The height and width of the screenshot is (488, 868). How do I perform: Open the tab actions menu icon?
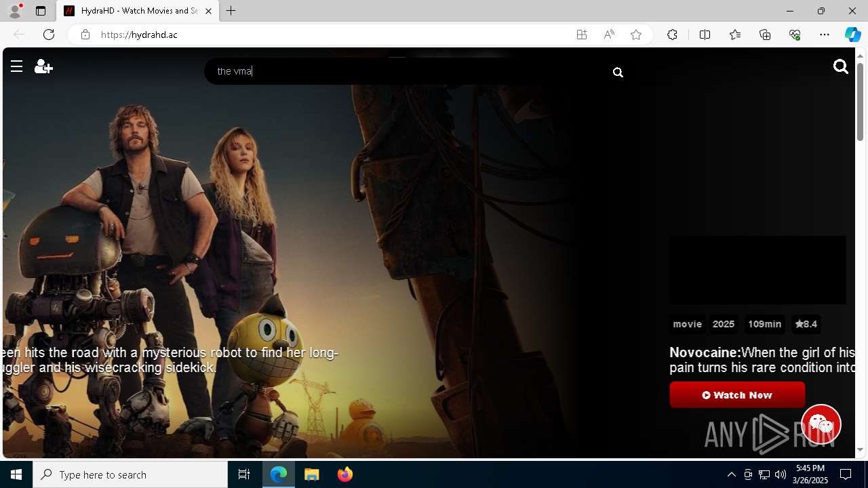coord(41,11)
